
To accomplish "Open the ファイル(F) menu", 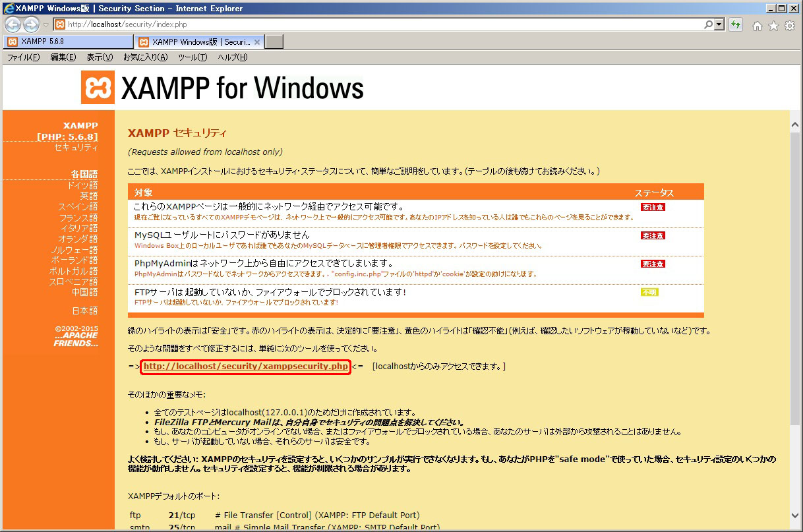I will [x=23, y=57].
